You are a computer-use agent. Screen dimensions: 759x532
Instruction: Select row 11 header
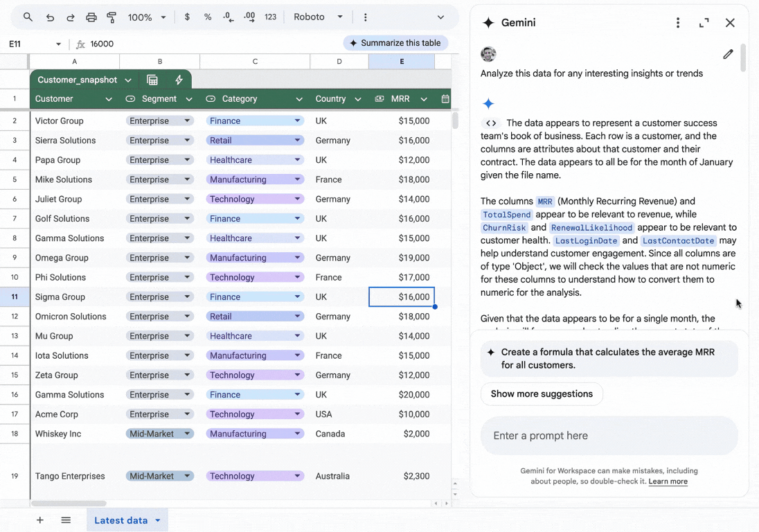pos(15,296)
